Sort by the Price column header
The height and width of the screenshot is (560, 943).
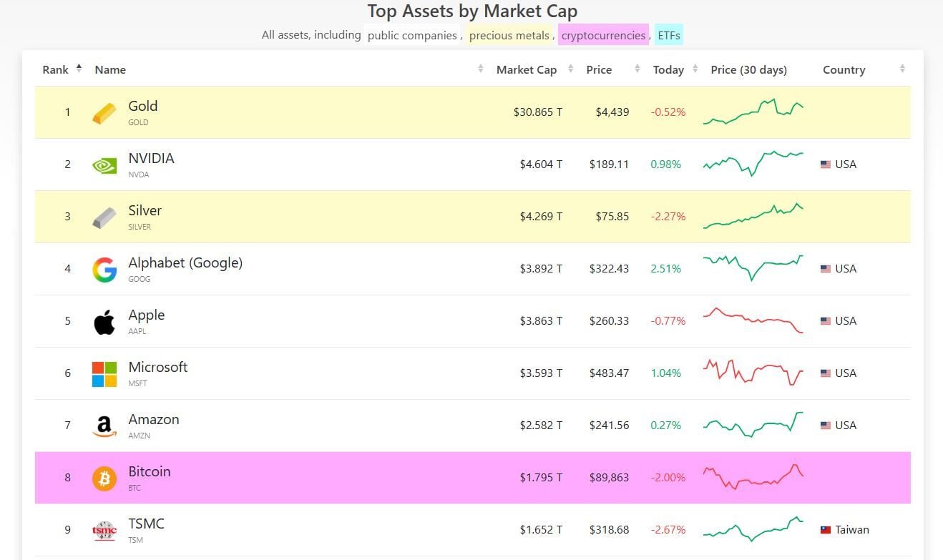[x=599, y=69]
